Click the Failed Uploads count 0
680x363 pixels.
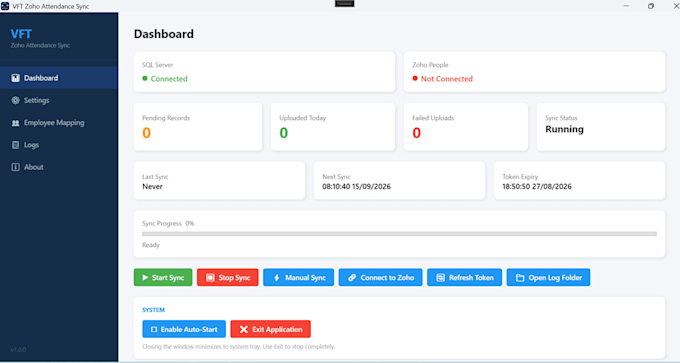point(416,133)
